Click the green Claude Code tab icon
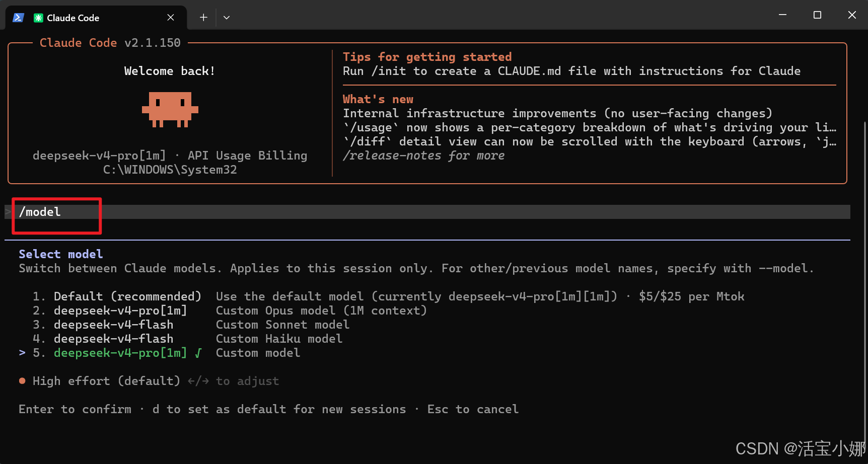The width and height of the screenshot is (868, 464). [x=38, y=18]
